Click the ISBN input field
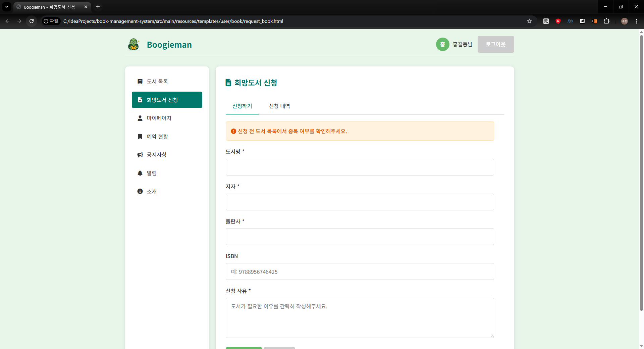Screen dimensions: 644x349 point(360,271)
